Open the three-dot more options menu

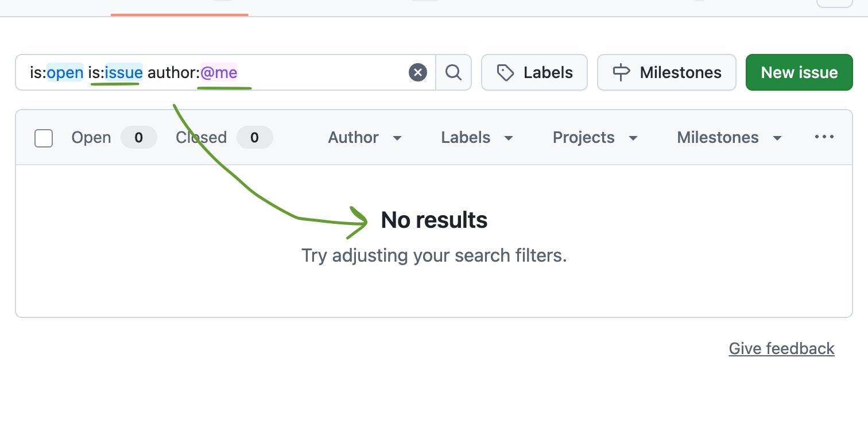click(824, 137)
